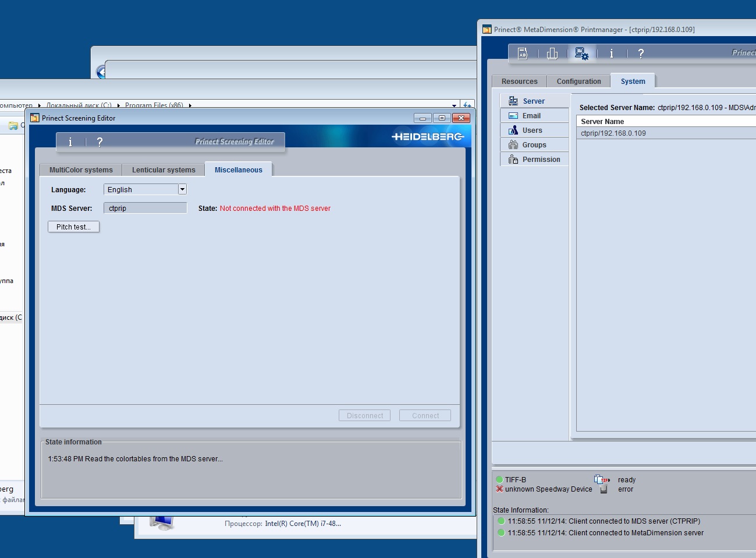Image resolution: width=756 pixels, height=558 pixels.
Task: Open help question mark in Printmanager toolbar
Action: tap(641, 54)
